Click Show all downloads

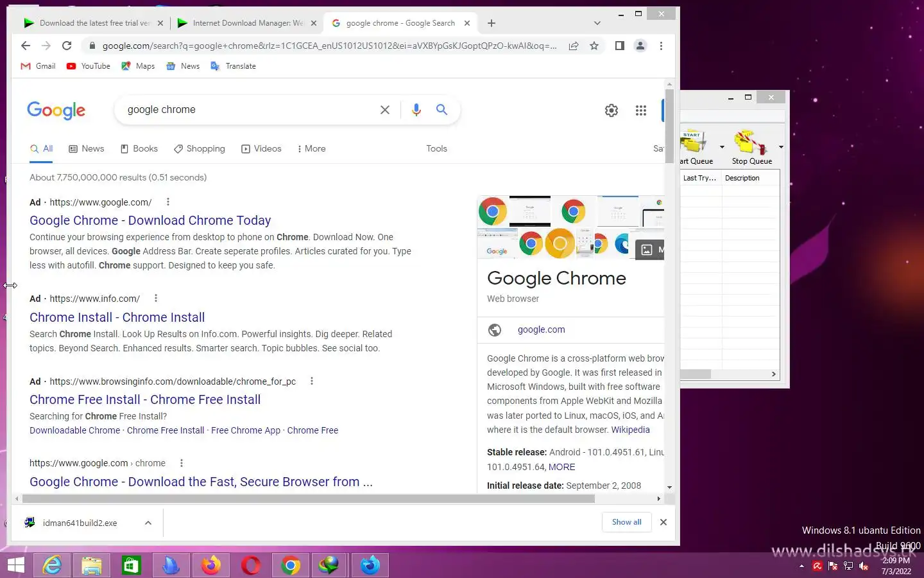(x=626, y=522)
